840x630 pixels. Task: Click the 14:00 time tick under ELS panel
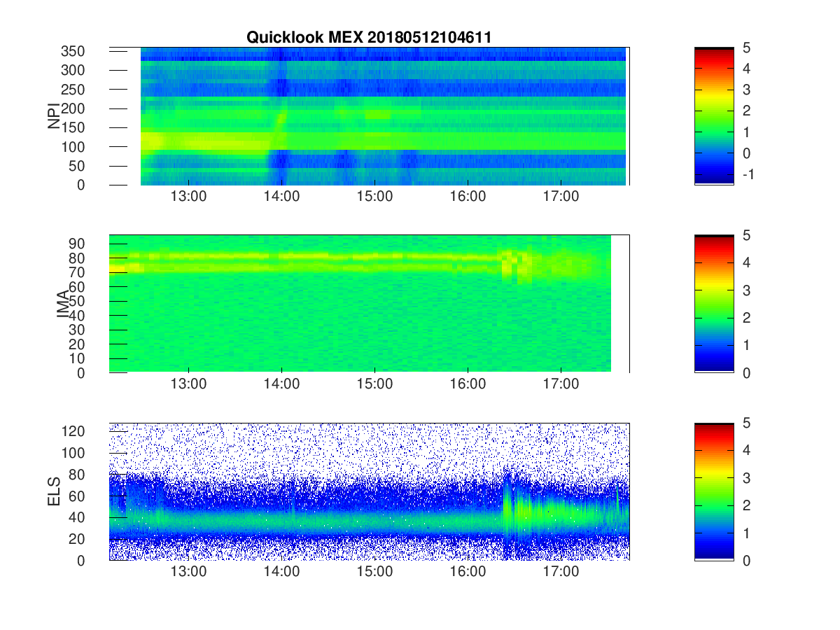tap(281, 572)
